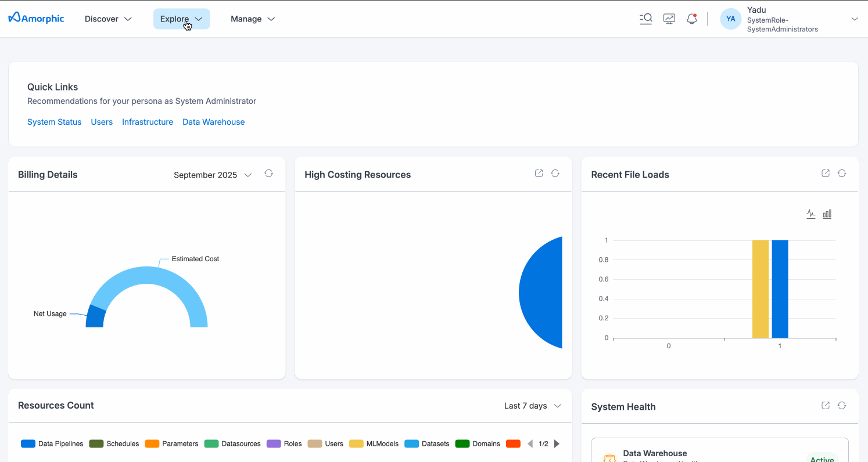Viewport: 868px width, 462px height.
Task: Switch Recent File Loads to bar chart
Action: click(x=827, y=214)
